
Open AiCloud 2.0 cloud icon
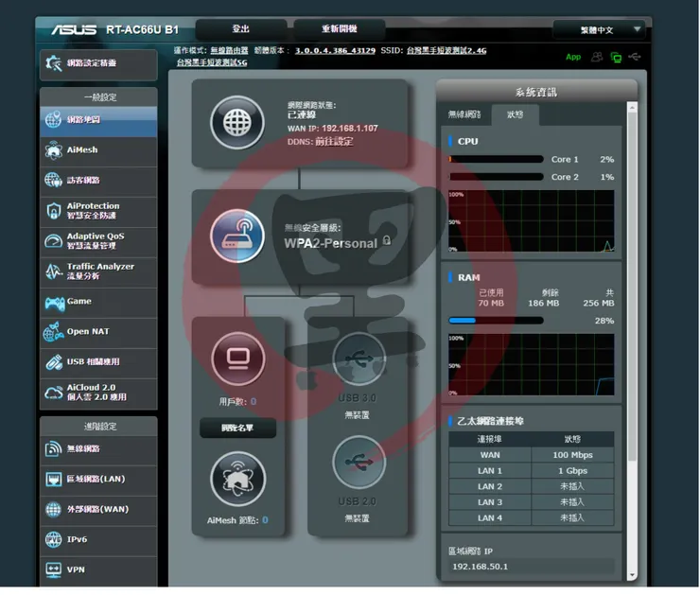pos(54,393)
